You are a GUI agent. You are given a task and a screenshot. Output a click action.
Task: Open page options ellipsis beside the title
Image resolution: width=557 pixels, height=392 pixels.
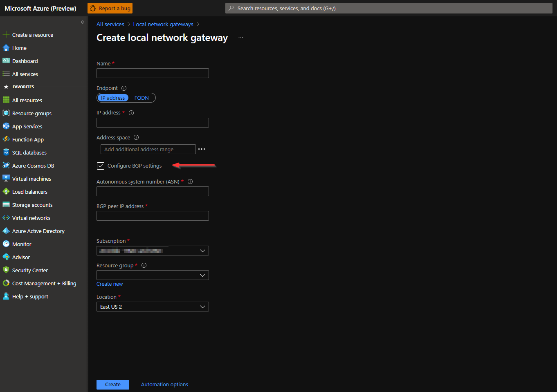pyautogui.click(x=241, y=38)
